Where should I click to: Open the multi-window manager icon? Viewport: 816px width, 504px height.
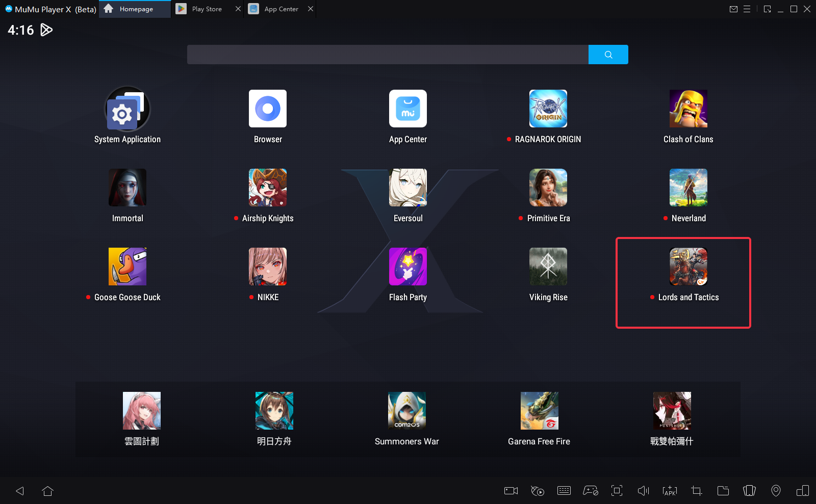point(803,491)
